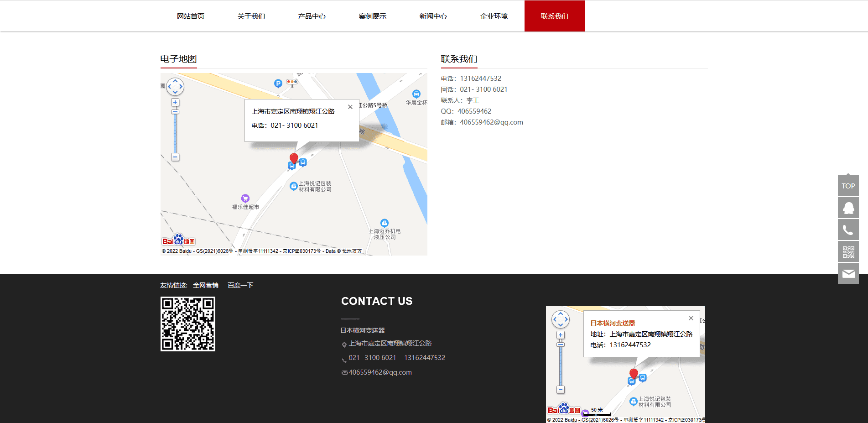Click the phone icon in side toolbar
868x423 pixels.
pos(848,230)
